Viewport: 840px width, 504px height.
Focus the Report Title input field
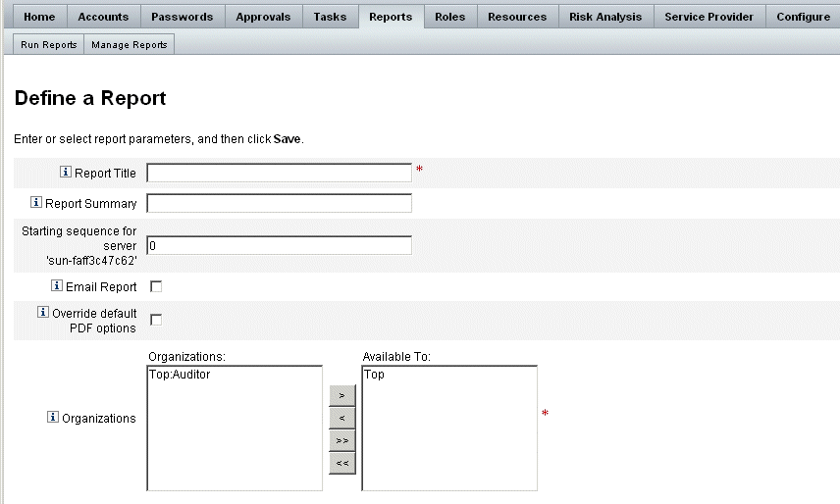279,173
